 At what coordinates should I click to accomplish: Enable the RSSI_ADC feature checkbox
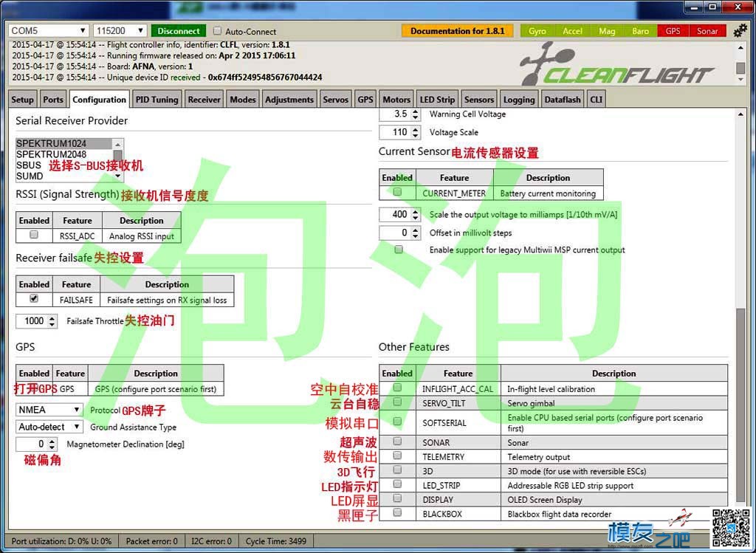point(34,235)
